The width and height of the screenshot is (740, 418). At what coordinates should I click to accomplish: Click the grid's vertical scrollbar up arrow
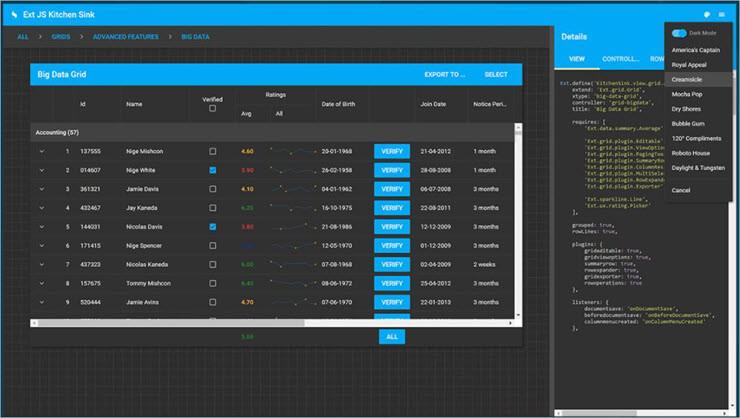pyautogui.click(x=518, y=127)
